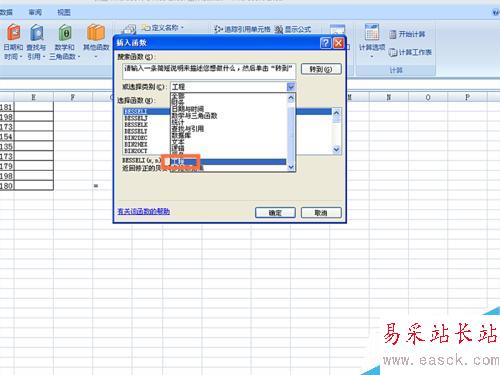This screenshot has height=375, width=500.
Task: Click category list scroll down arrow
Action: tap(291, 167)
